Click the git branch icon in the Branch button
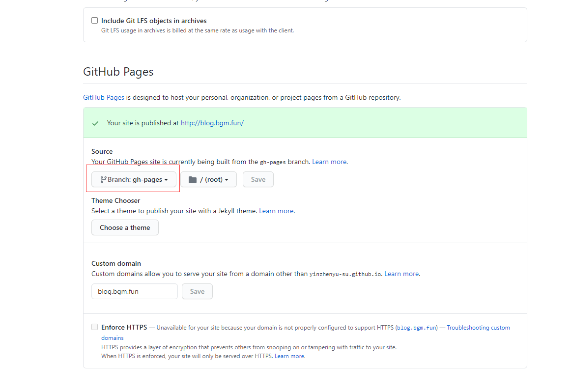 coord(103,179)
